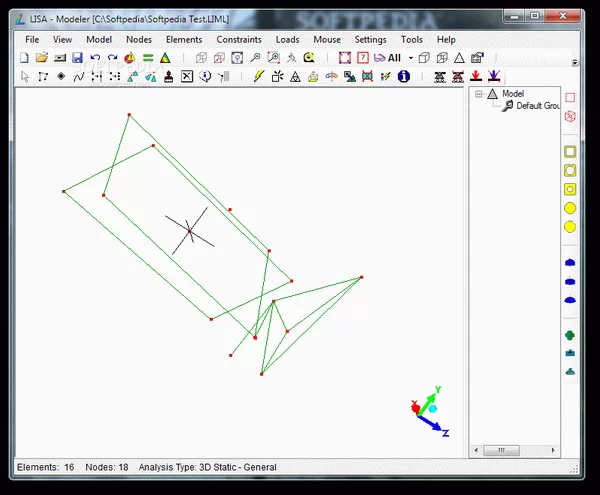600x495 pixels.
Task: Click the Save floppy disk icon
Action: point(77,58)
